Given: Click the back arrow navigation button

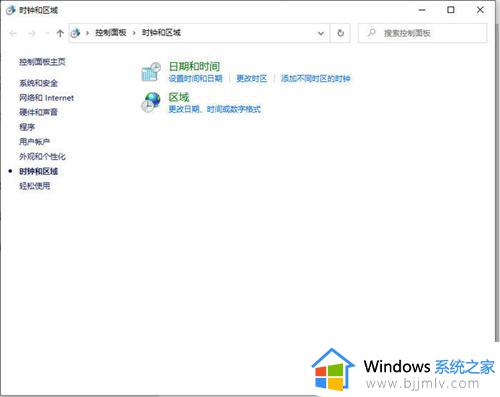Looking at the screenshot, I should click(x=13, y=33).
